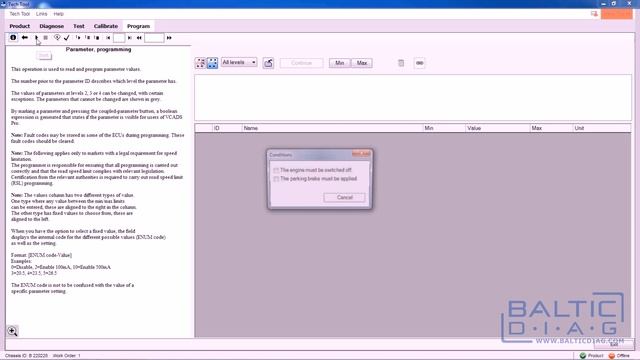Open the Tech Tool menu

coord(20,14)
